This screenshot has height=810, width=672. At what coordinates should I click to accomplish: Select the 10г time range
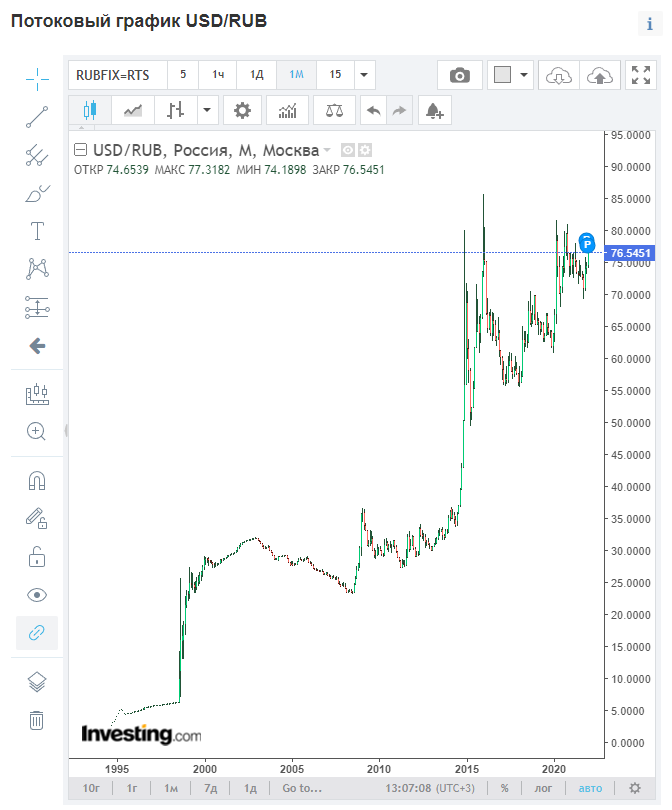(91, 788)
